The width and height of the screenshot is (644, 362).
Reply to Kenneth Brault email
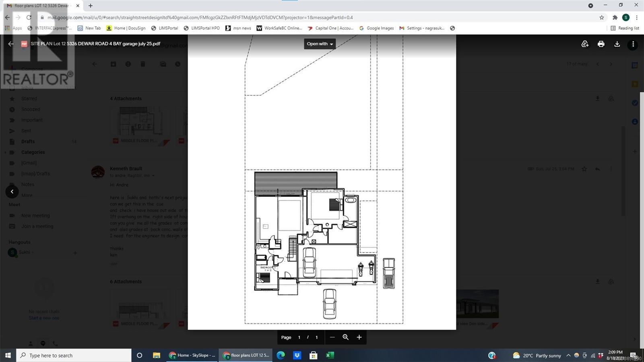point(598,169)
